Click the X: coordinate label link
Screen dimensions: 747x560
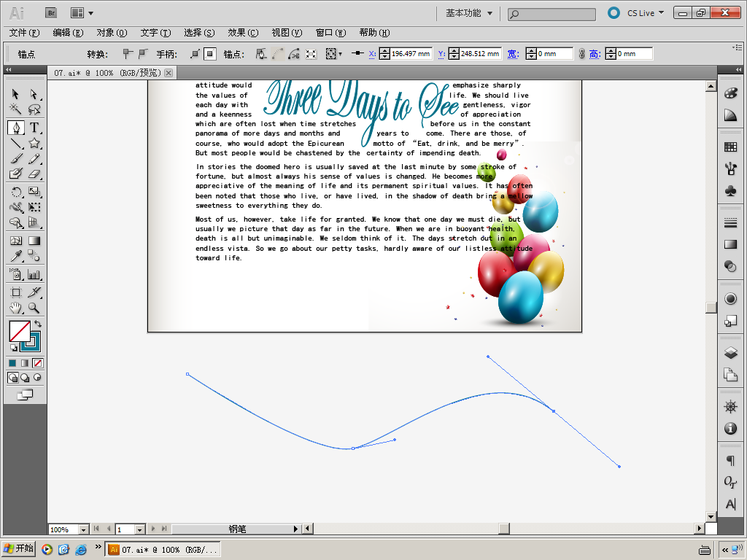373,54
